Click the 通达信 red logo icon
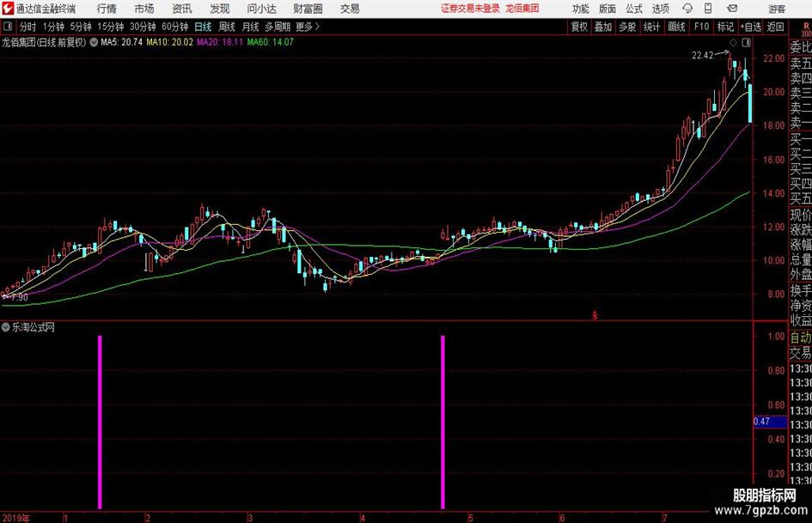This screenshot has width=812, height=523. click(8, 9)
